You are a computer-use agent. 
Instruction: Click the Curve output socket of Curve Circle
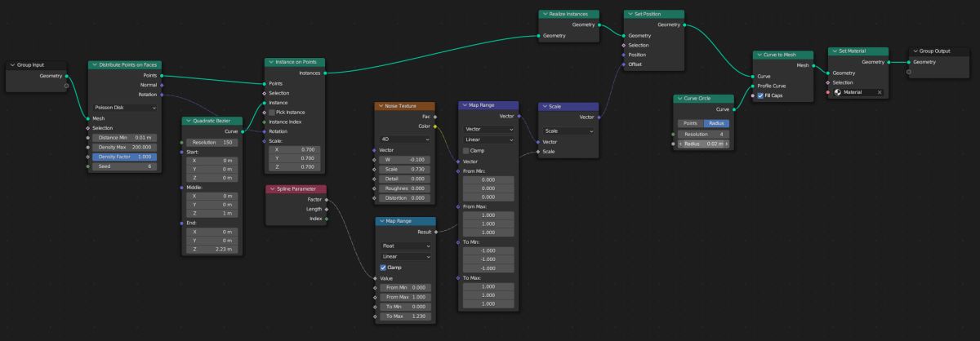735,109
